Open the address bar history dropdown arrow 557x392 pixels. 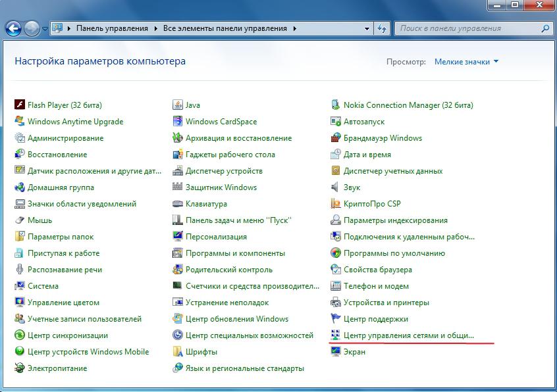click(367, 29)
